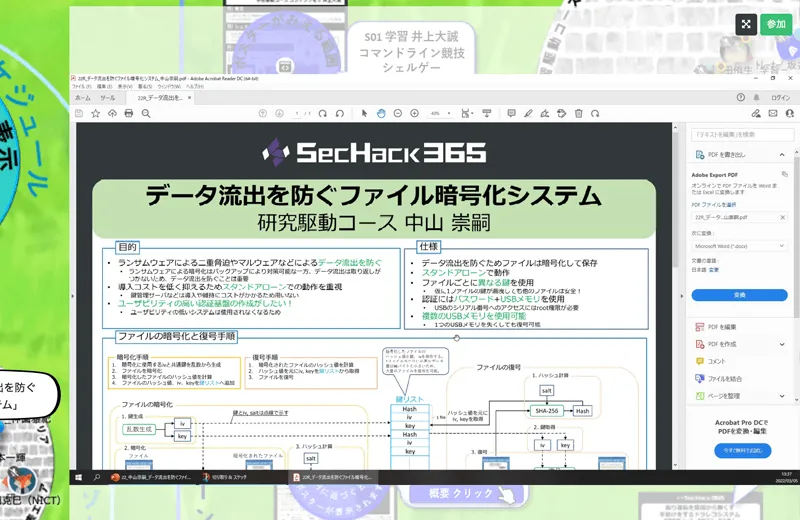
Task: Remove the selected PDF file with X
Action: pos(782,217)
